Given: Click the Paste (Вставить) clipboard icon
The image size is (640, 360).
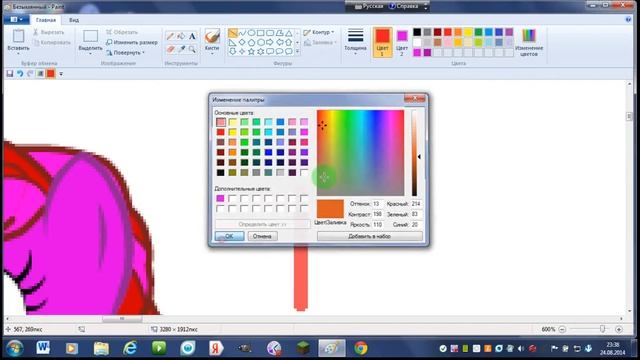Looking at the screenshot, I should (x=18, y=36).
